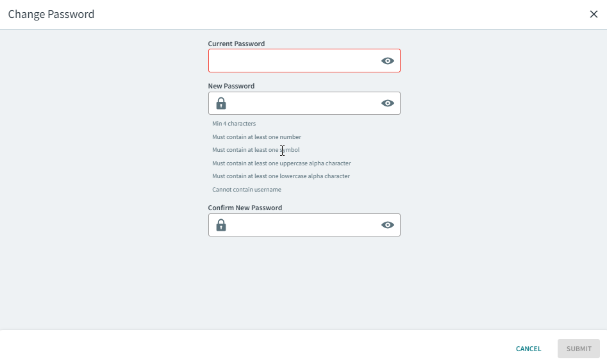Click the "Min 4 characters" requirement
The width and height of the screenshot is (607, 364).
tap(234, 124)
